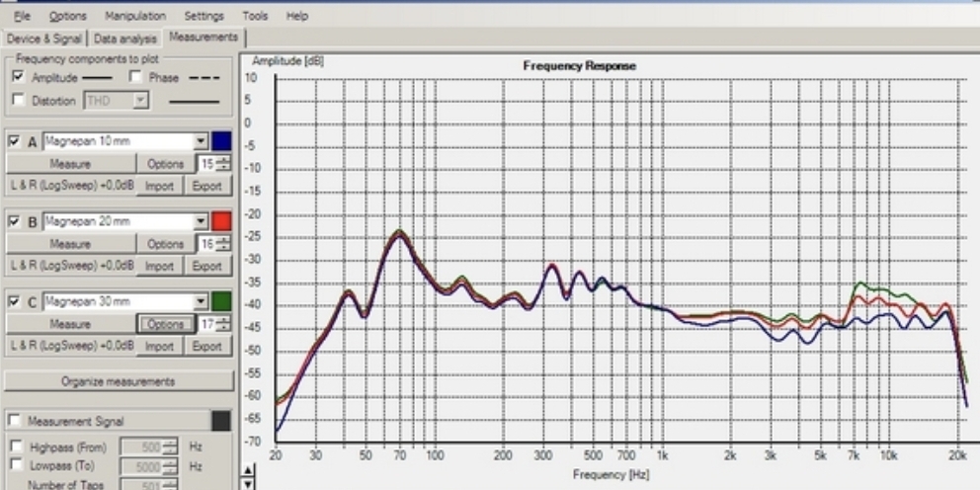The image size is (980, 490).
Task: Open Options for measurement C
Action: 166,324
